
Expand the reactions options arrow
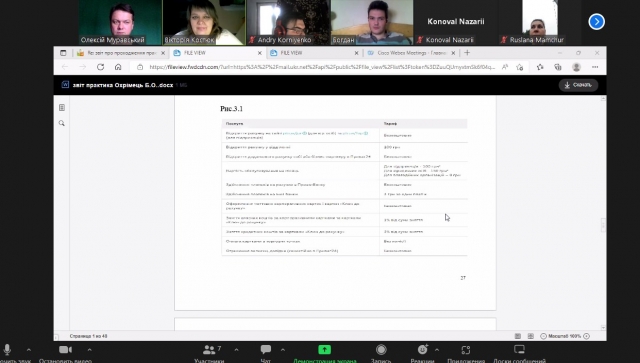(437, 350)
